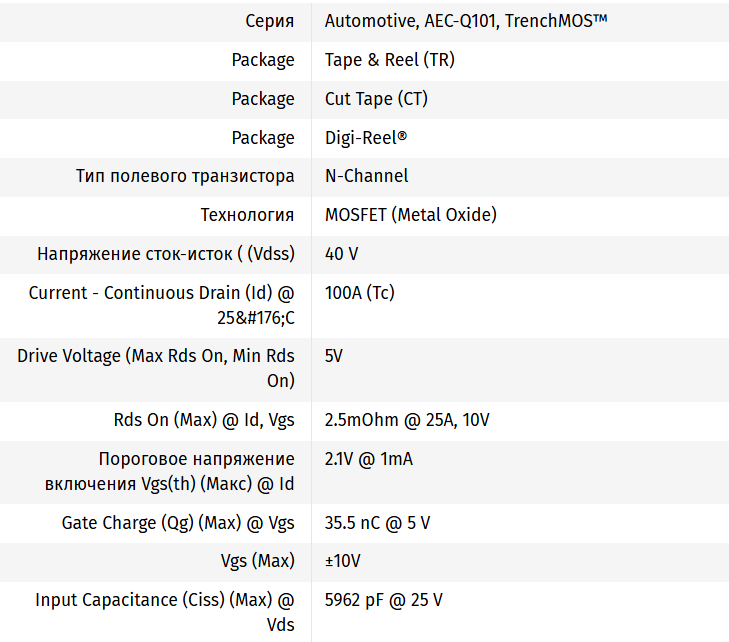Click the 35.5 nC @ 5 V value
This screenshot has height=642, width=729.
tap(377, 523)
